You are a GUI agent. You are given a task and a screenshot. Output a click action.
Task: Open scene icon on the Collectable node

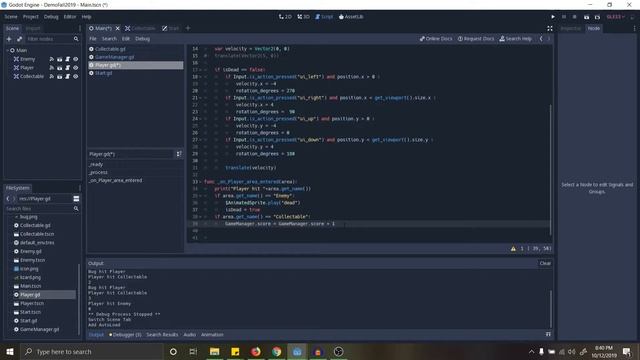click(x=60, y=76)
